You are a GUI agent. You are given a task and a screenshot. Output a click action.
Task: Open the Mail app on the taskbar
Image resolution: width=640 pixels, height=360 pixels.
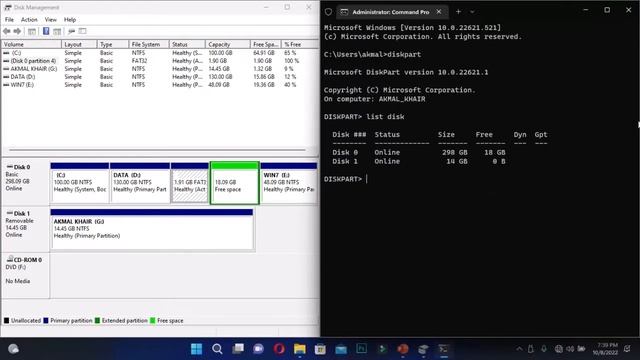point(341,349)
